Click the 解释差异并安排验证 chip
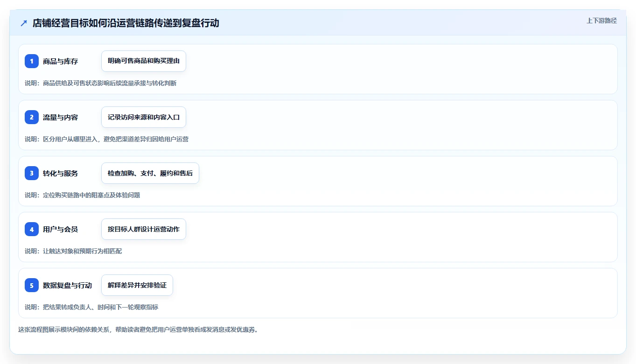This screenshot has width=636, height=364. (x=137, y=285)
